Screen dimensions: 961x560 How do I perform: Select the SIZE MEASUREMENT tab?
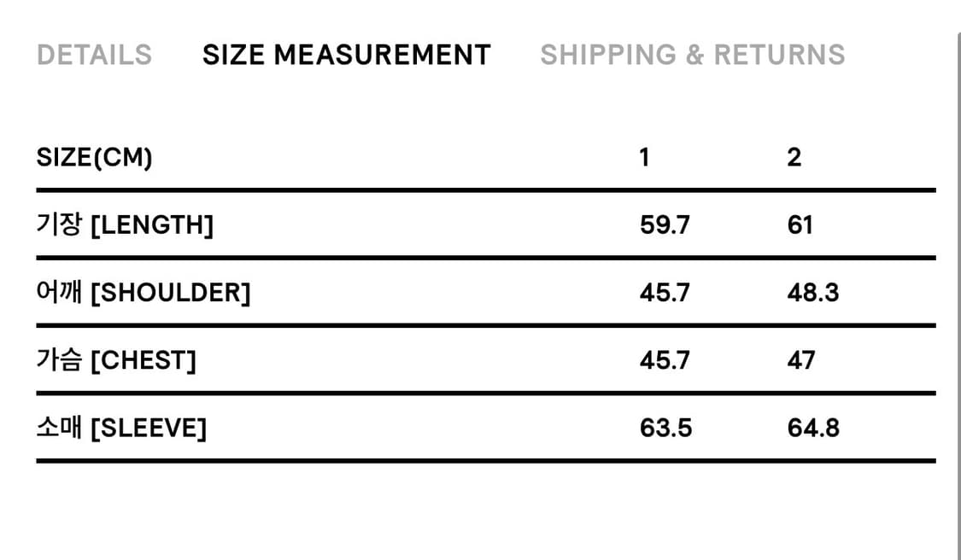point(346,55)
